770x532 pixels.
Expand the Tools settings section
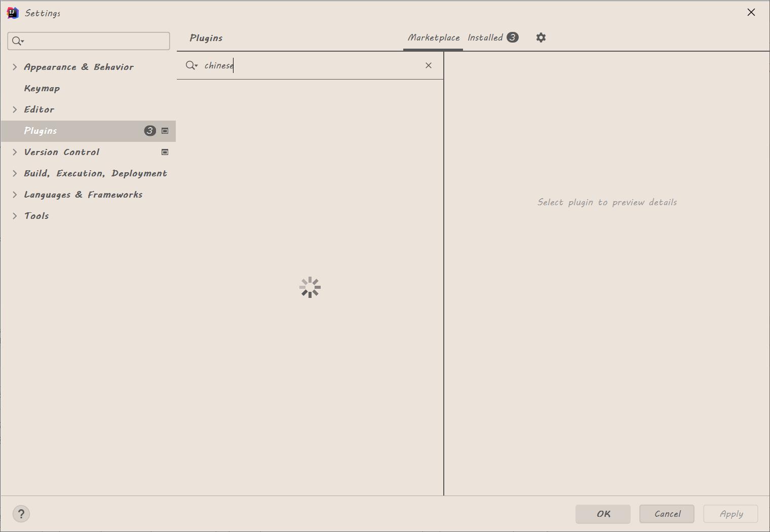15,216
